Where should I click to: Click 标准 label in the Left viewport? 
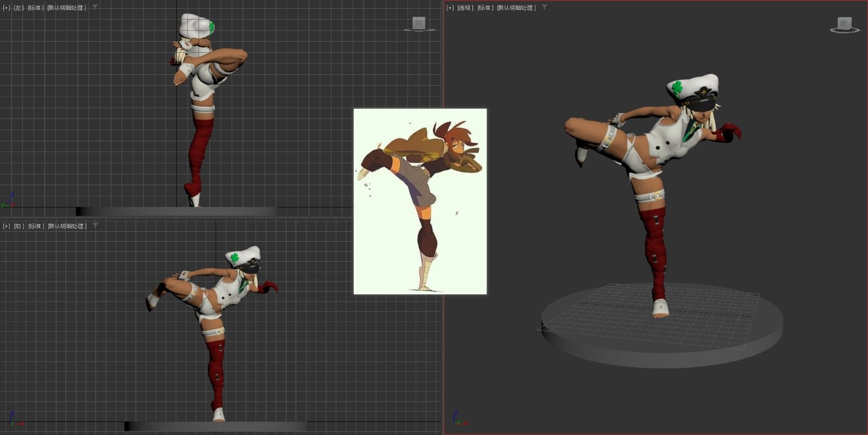point(36,8)
